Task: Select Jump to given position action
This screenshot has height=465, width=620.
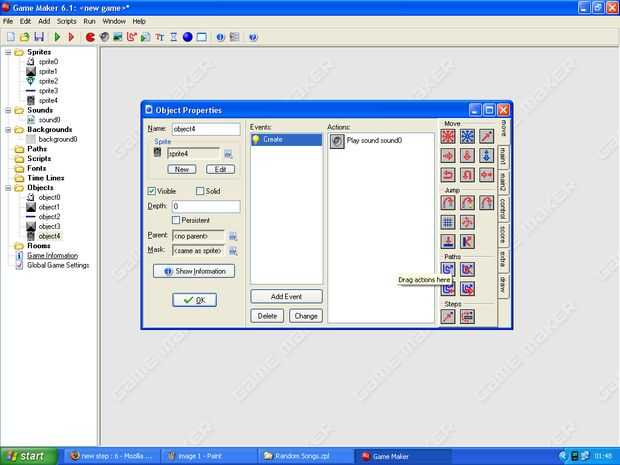Action: [448, 203]
